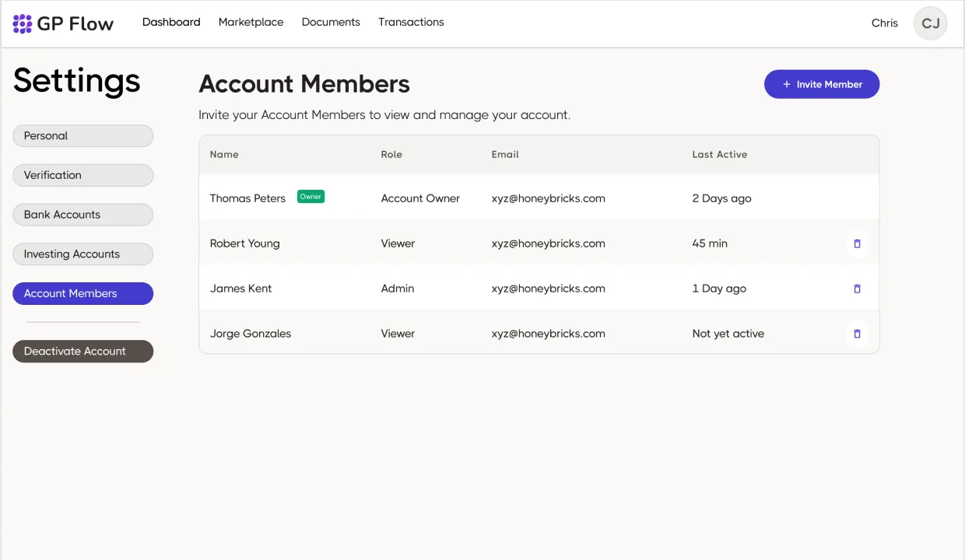Viewport: 965px width, 560px height.
Task: Open Documents from top navigation
Action: 331,22
